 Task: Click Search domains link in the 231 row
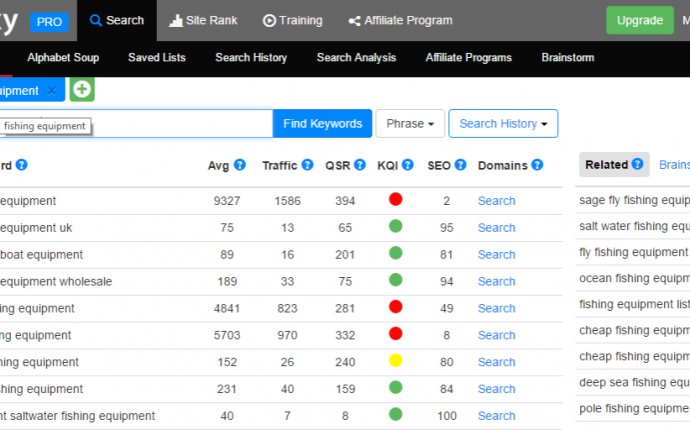click(x=496, y=389)
